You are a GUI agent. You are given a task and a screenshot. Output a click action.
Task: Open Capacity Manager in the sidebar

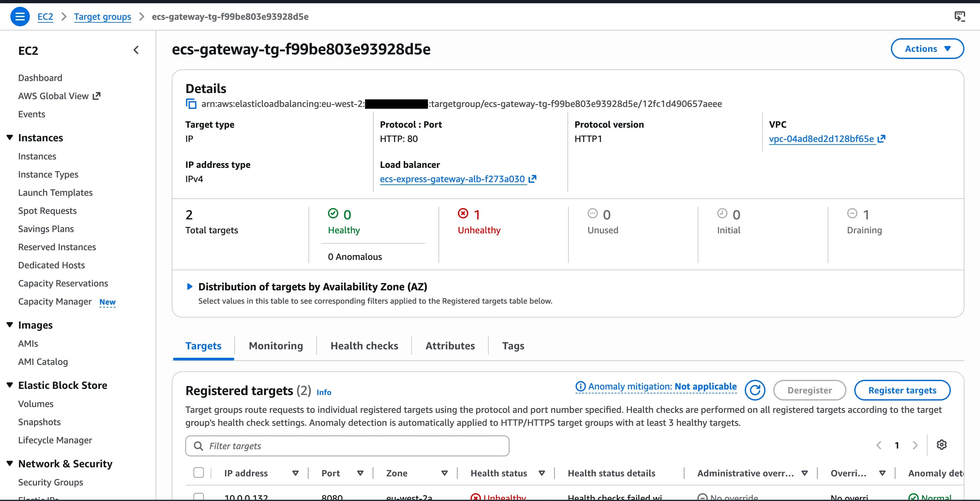[x=55, y=301]
